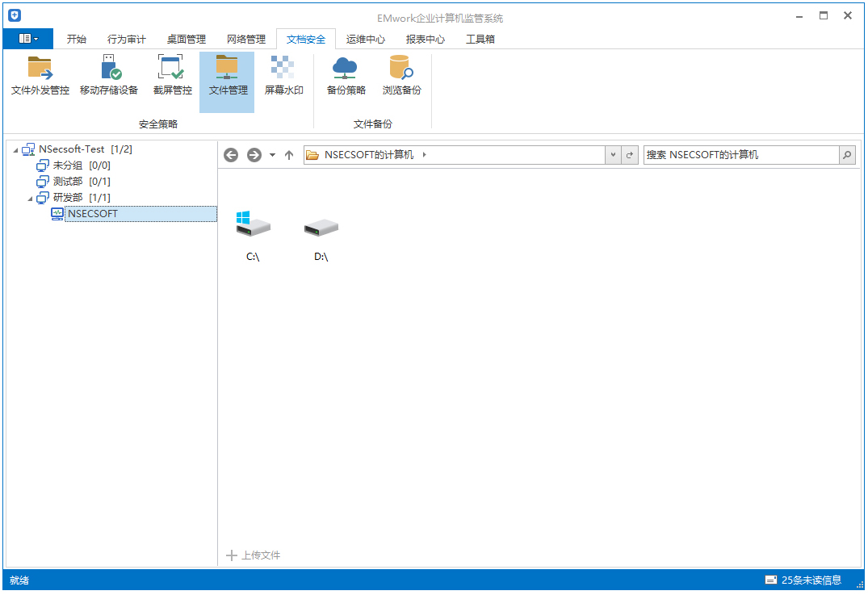Viewport: 868px width, 595px height.
Task: Click the search NSECSOFT的计算机 input field
Action: pos(740,155)
